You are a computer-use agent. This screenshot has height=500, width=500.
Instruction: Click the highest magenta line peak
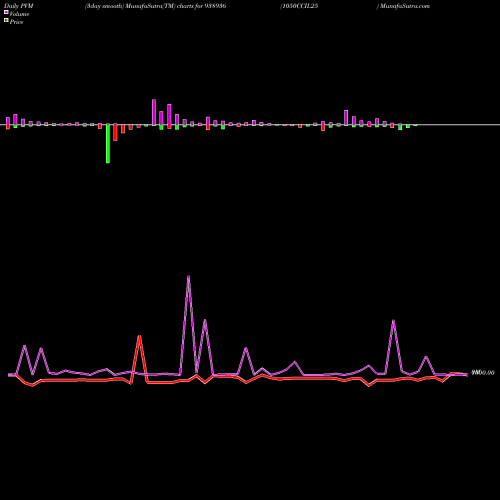tap(189, 277)
